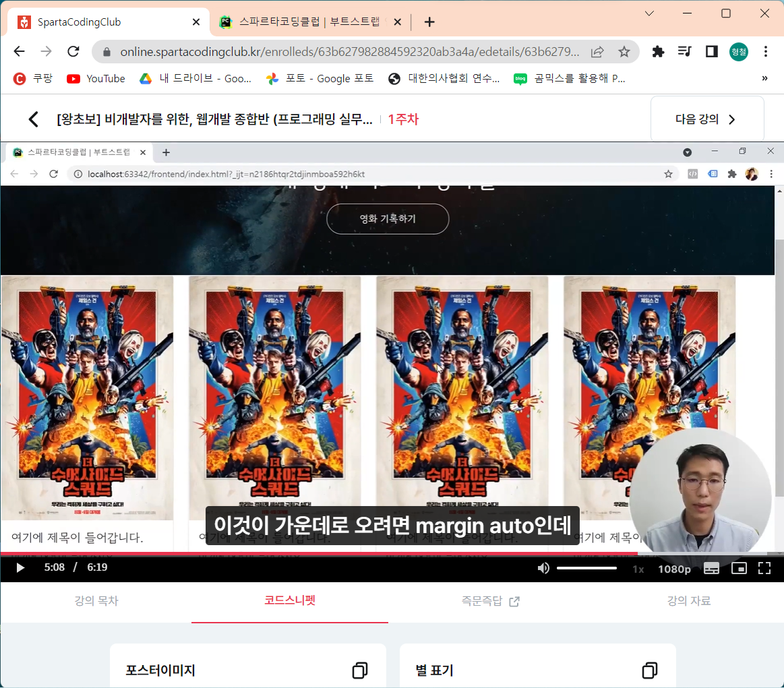
Task: Click the inner browser page scrollbar
Action: pos(779,367)
